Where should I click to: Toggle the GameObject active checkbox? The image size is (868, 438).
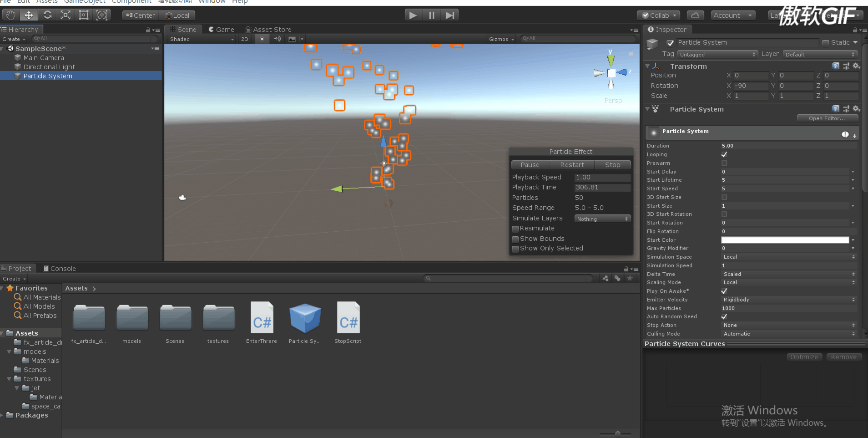pyautogui.click(x=670, y=43)
